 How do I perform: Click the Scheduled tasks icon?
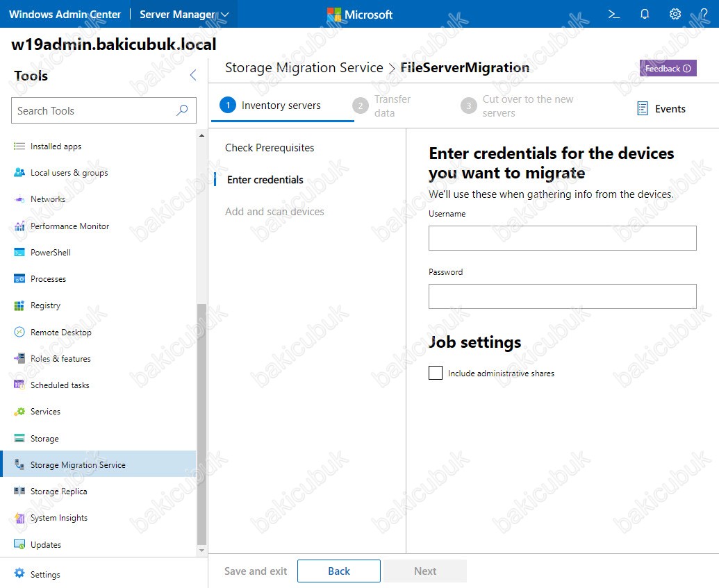19,385
